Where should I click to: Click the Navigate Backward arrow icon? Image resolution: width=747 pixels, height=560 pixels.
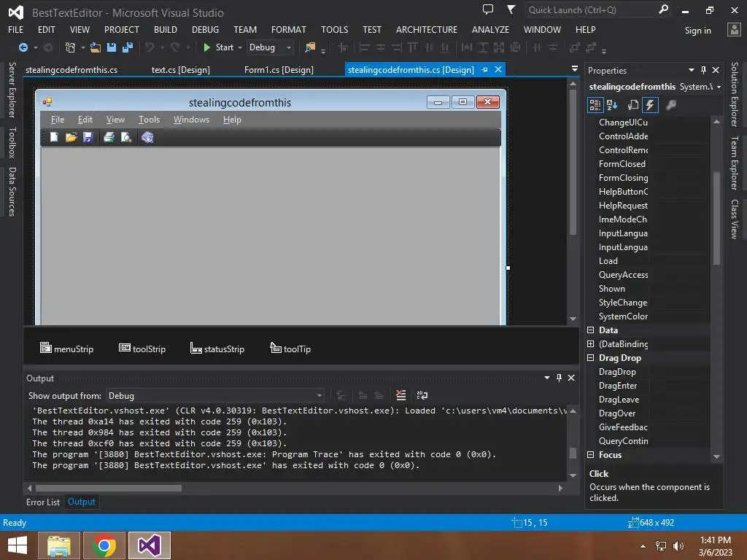pos(23,47)
